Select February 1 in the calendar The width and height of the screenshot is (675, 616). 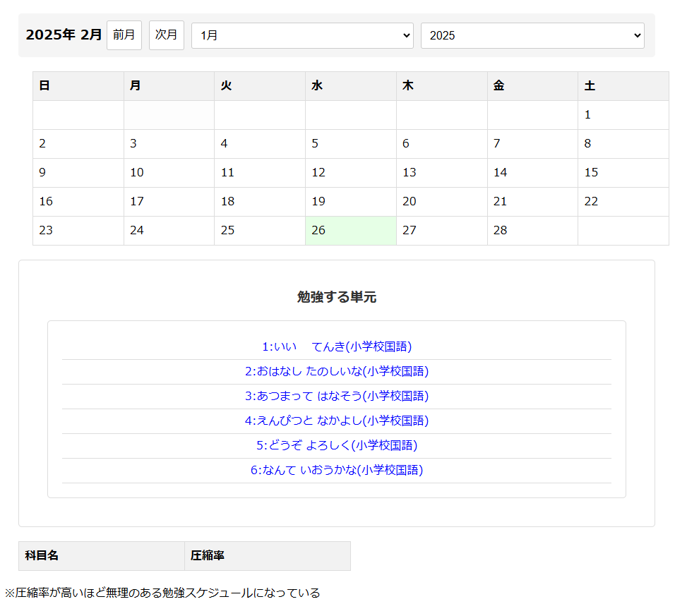[x=622, y=115]
